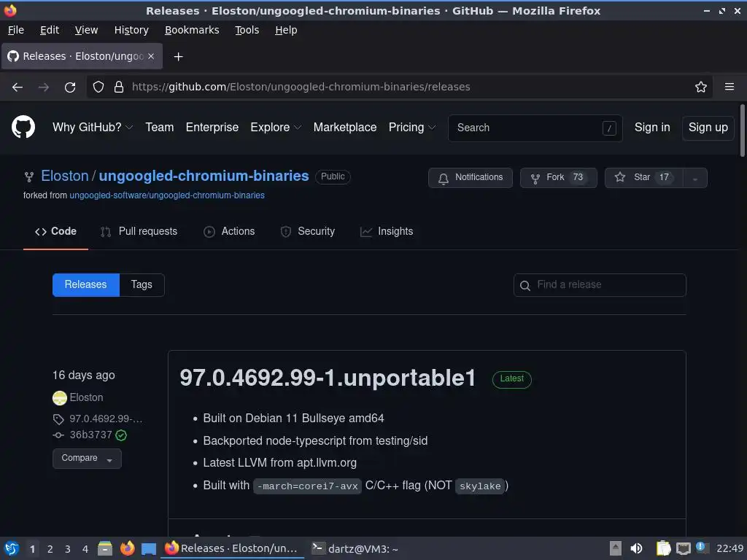Screen dimensions: 747x560
Task: Open the 97.0.4692.99-1.unportable1 release title
Action: [x=328, y=378]
